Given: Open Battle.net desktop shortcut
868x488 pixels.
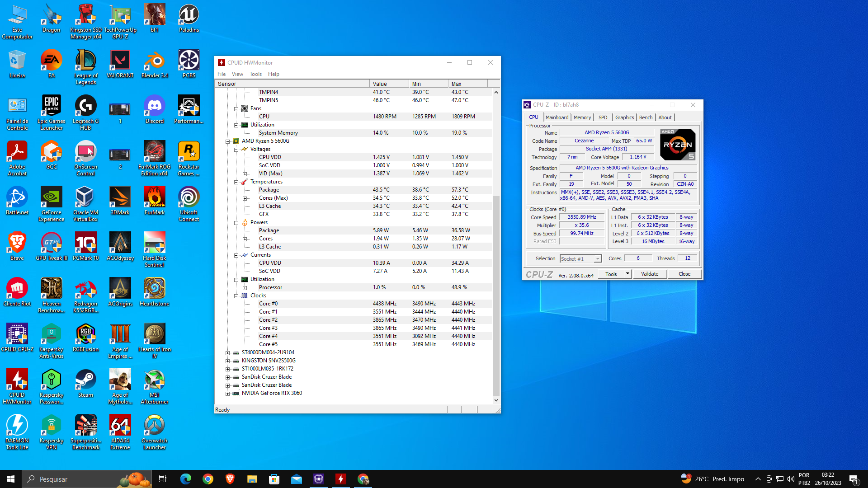Looking at the screenshot, I should 17,201.
